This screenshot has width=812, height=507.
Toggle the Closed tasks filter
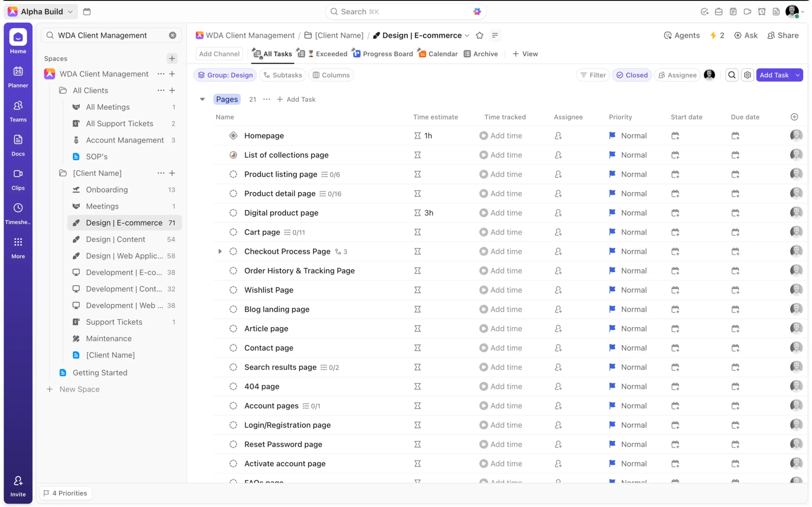(x=632, y=75)
